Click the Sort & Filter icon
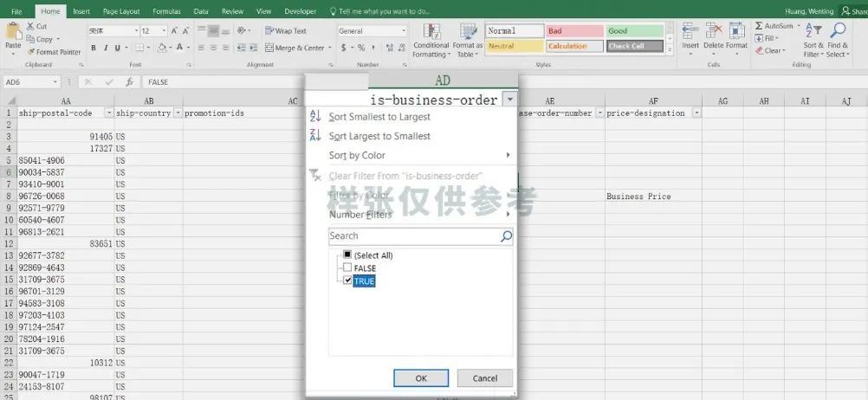868x400 pixels. [x=813, y=30]
